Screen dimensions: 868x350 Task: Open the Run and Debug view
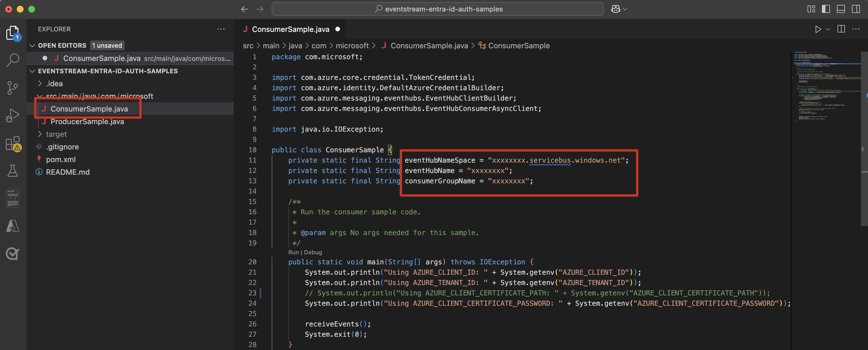click(13, 116)
